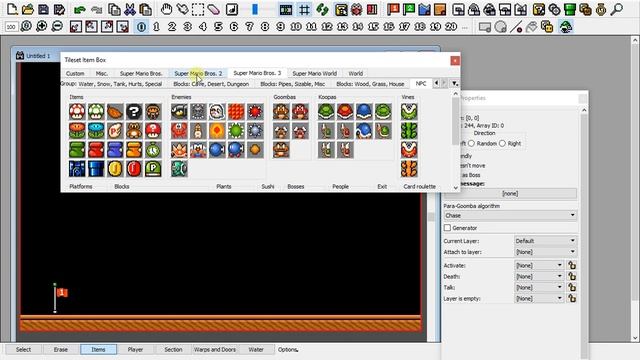Open the Layer is empty dropdown
640x360 pixels.
point(539,298)
